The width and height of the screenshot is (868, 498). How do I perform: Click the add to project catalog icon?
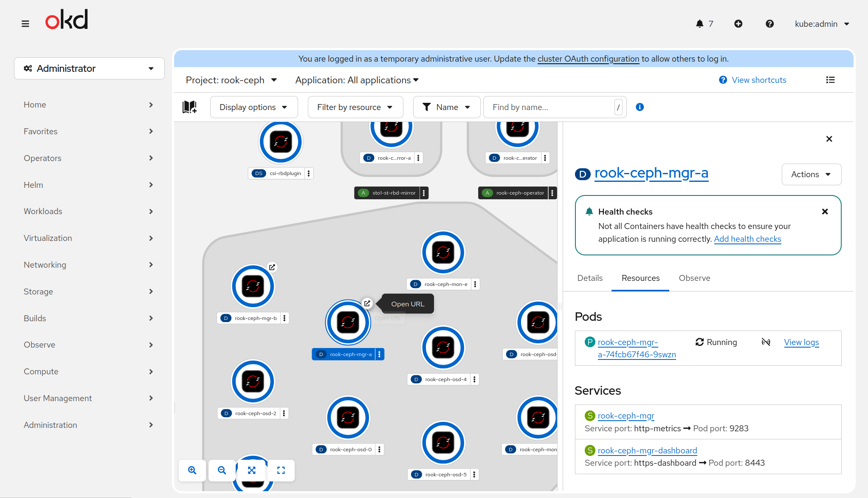[189, 107]
